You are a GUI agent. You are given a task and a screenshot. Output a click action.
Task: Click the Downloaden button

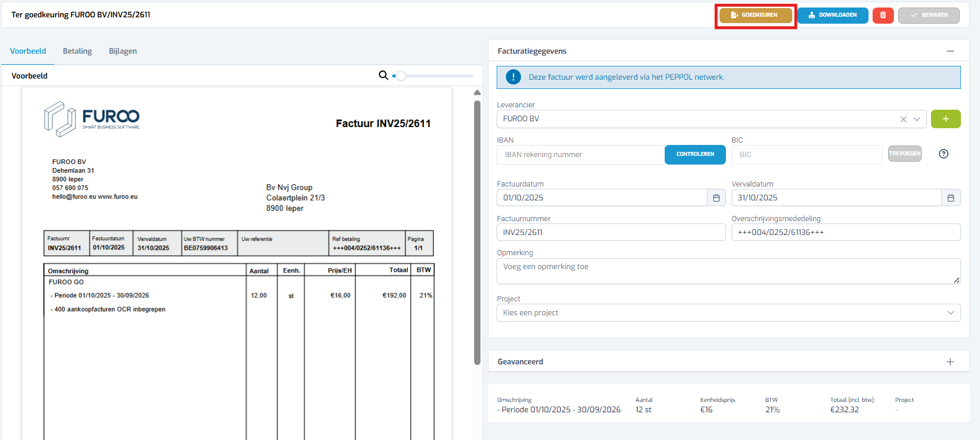[833, 15]
